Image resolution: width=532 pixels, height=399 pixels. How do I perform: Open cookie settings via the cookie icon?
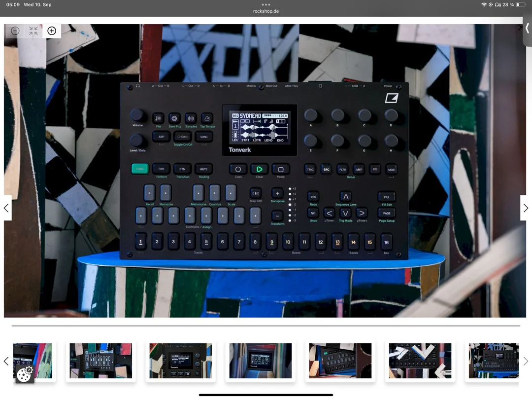tap(25, 375)
